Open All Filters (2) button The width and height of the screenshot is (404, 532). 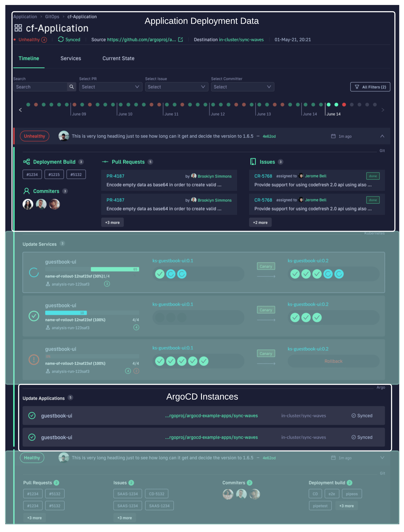pos(370,87)
